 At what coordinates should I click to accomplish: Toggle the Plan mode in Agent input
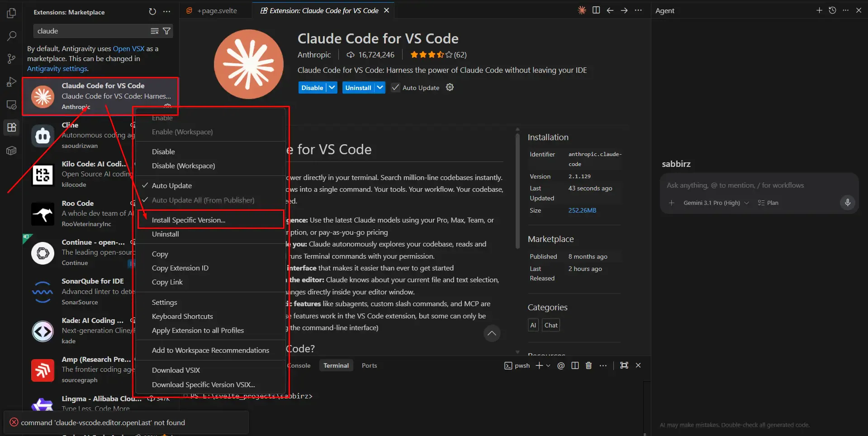pos(768,203)
